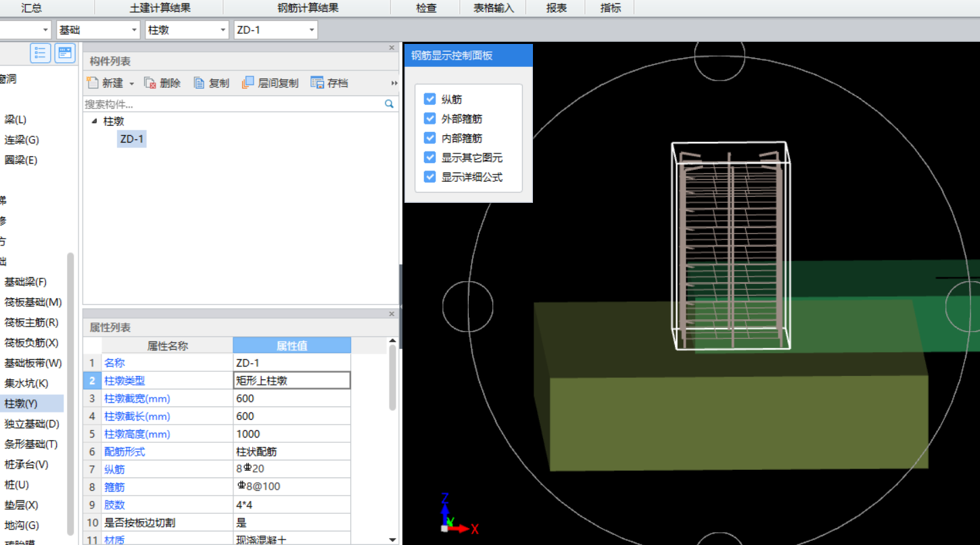Select 圈梁(E) in the navigation list

21,160
